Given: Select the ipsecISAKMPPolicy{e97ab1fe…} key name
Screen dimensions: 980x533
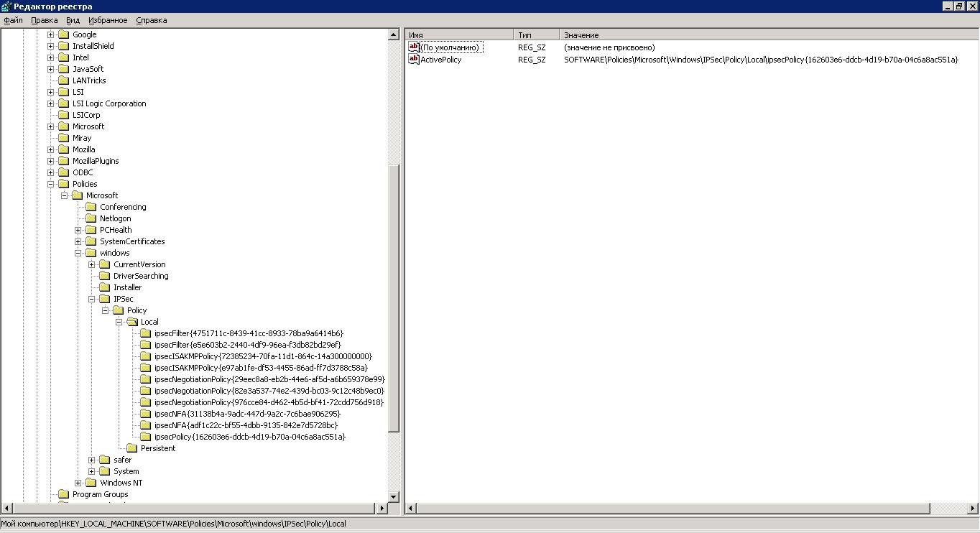Looking at the screenshot, I should point(261,368).
